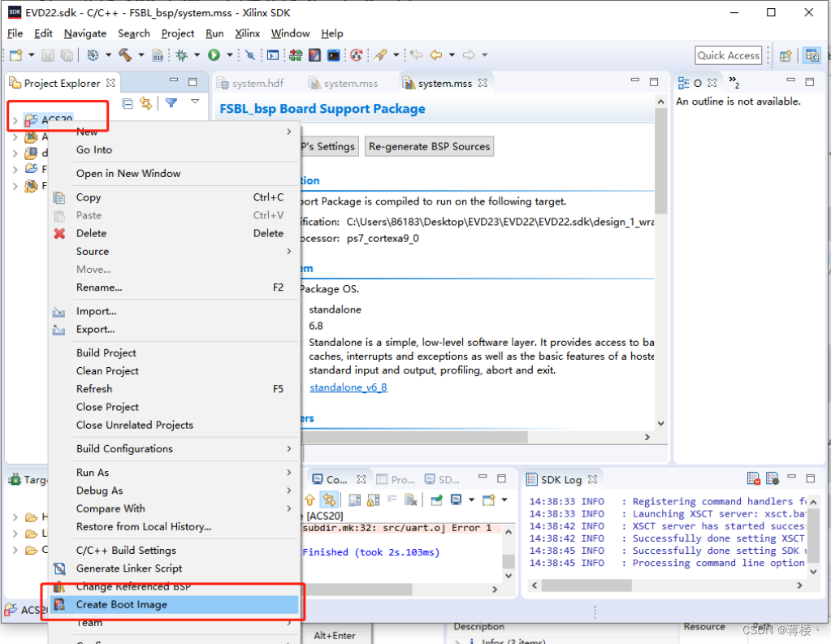Open the Debug button dropdown arrow
Screen dimensions: 831x644
click(x=197, y=54)
